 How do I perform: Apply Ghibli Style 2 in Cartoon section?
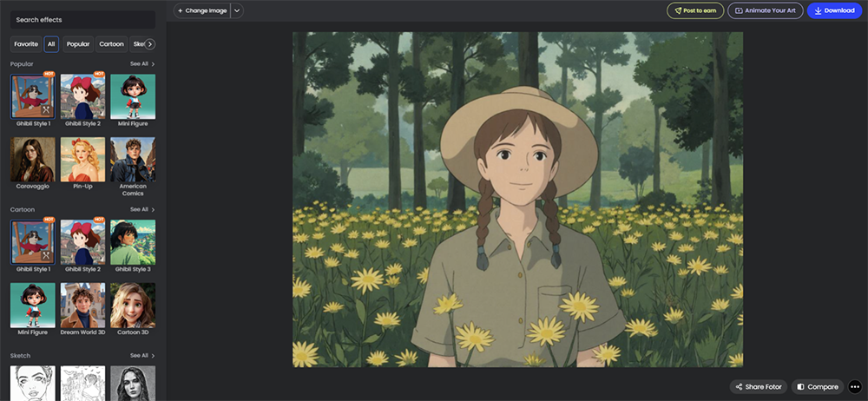82,242
